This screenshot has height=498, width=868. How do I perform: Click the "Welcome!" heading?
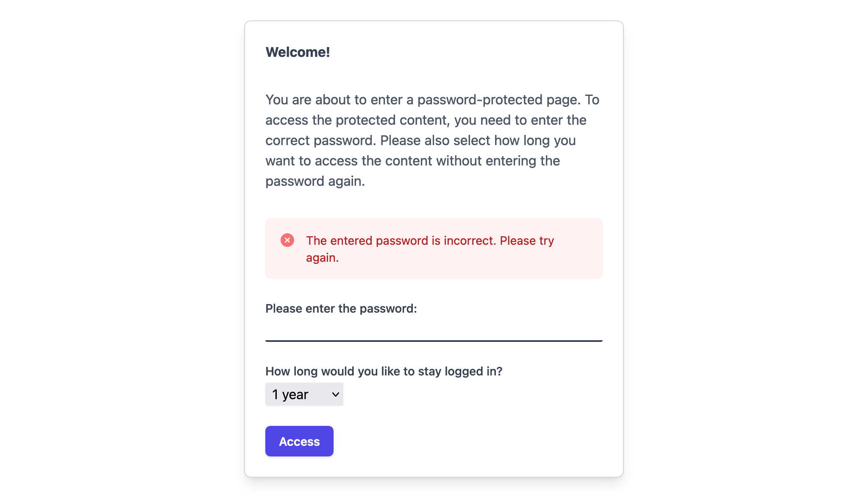coord(298,52)
